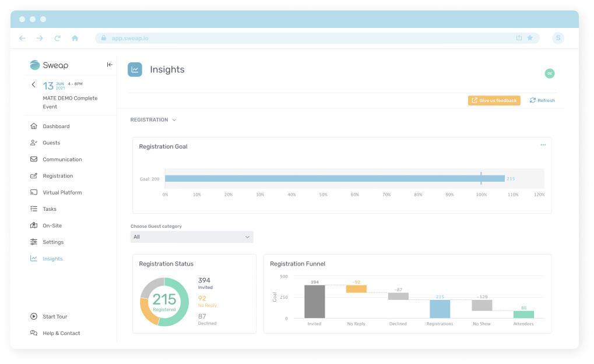
Task: Click the Guests person icon
Action: click(33, 143)
